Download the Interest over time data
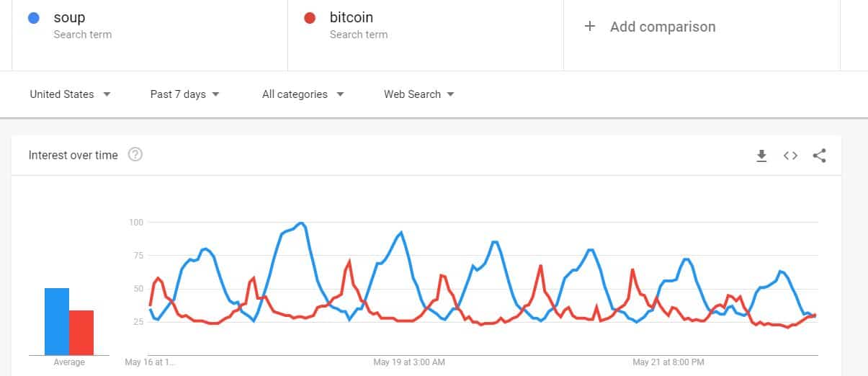 coord(761,156)
